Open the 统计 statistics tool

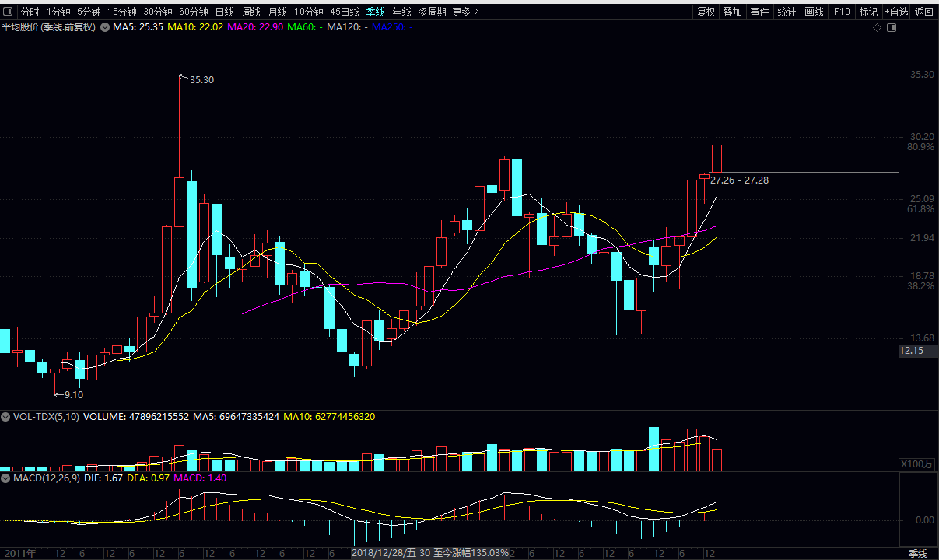(787, 12)
